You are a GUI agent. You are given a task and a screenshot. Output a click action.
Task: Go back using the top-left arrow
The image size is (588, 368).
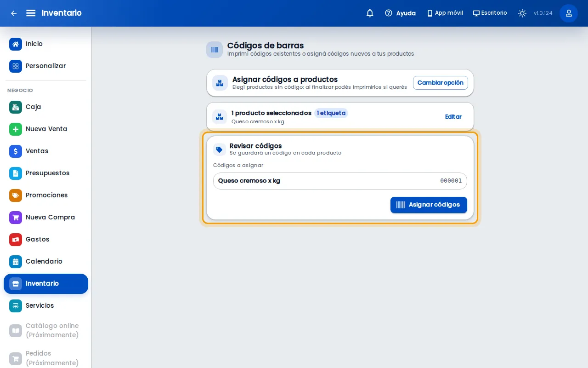14,13
